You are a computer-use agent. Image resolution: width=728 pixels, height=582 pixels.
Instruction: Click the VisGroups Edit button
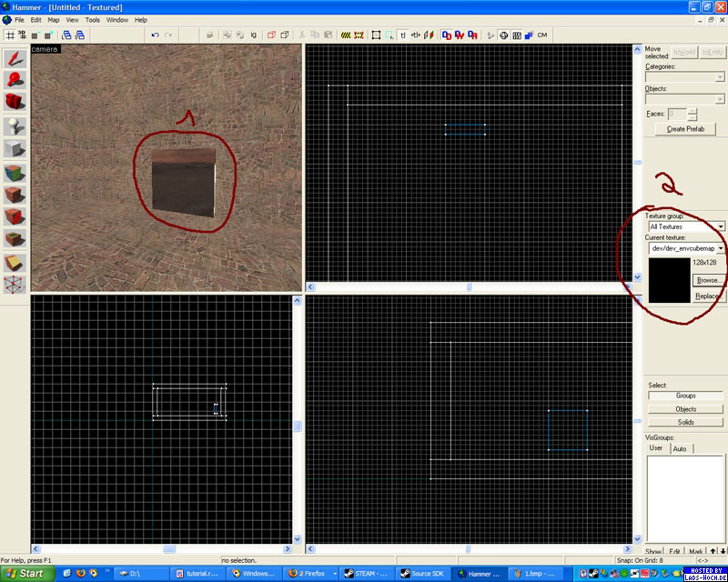(674, 551)
